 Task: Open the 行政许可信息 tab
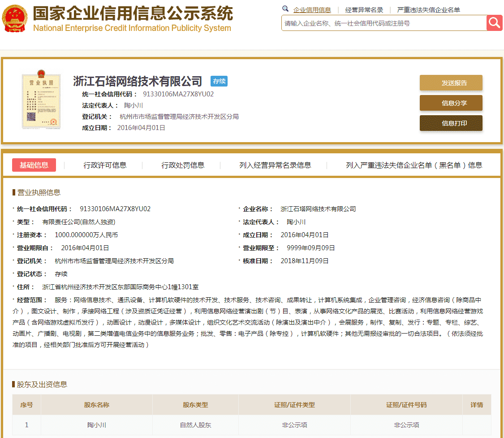click(x=105, y=165)
